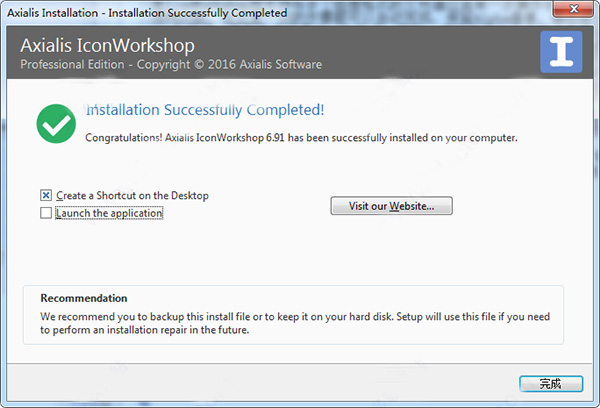The width and height of the screenshot is (600, 408).
Task: Click the "Create a Shortcut on the Desktop" label
Action: (132, 196)
